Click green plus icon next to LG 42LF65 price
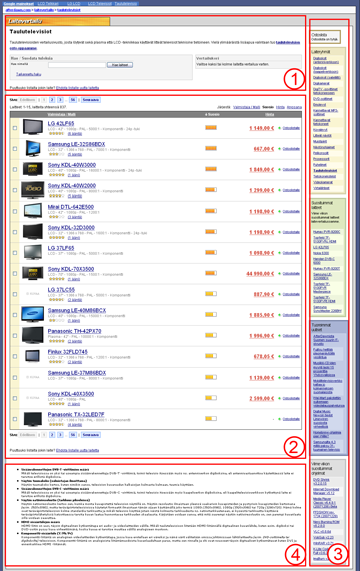 coord(280,128)
